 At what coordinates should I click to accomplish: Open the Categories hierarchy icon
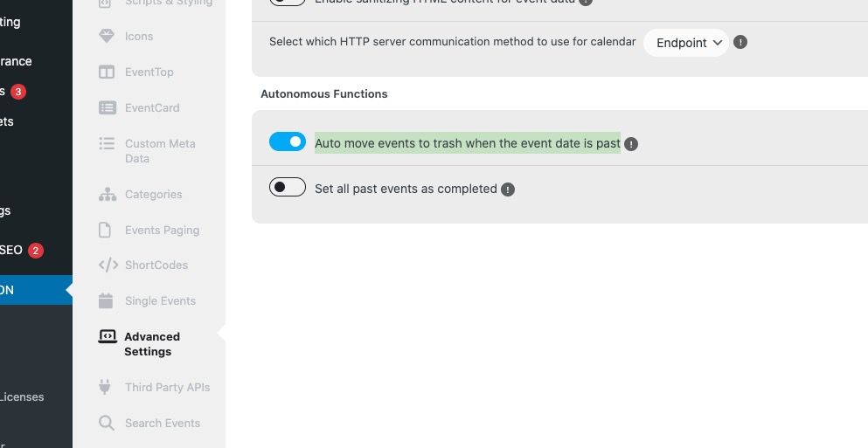pos(108,194)
